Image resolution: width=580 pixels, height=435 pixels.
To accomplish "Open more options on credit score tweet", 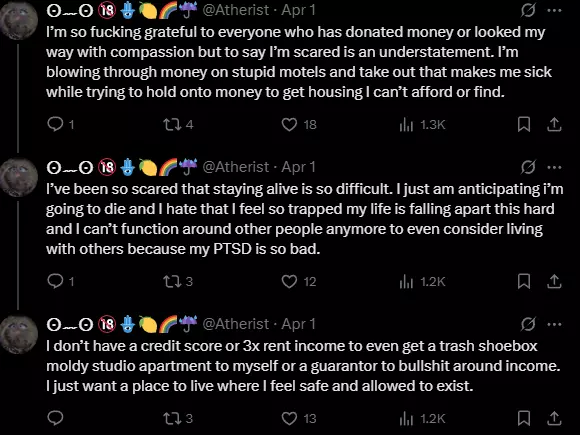I will click(554, 324).
